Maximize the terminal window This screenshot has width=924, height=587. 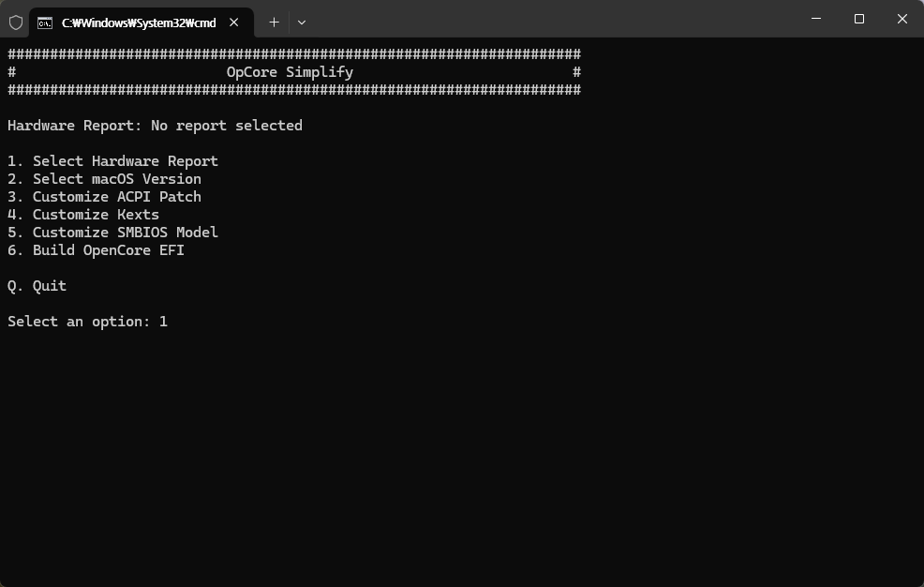(x=859, y=19)
